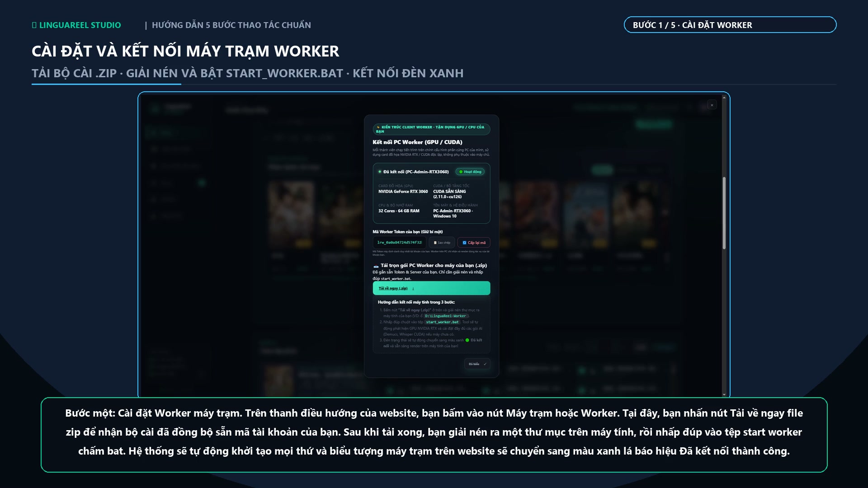Click the 'Đã kết nối (PC-Admin-RTX3060)' status text
Viewport: 868px width, 488px height.
[x=416, y=172]
